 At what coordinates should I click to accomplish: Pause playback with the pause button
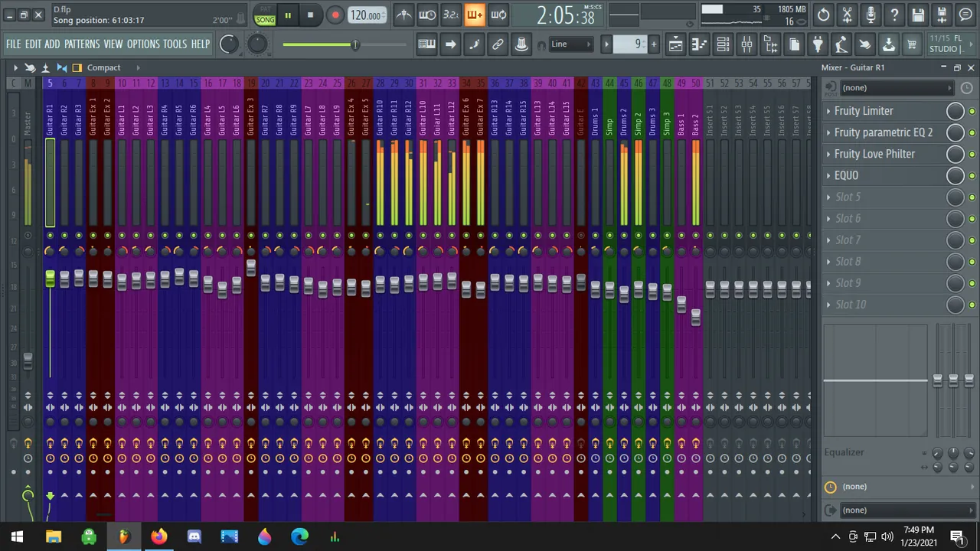click(288, 15)
